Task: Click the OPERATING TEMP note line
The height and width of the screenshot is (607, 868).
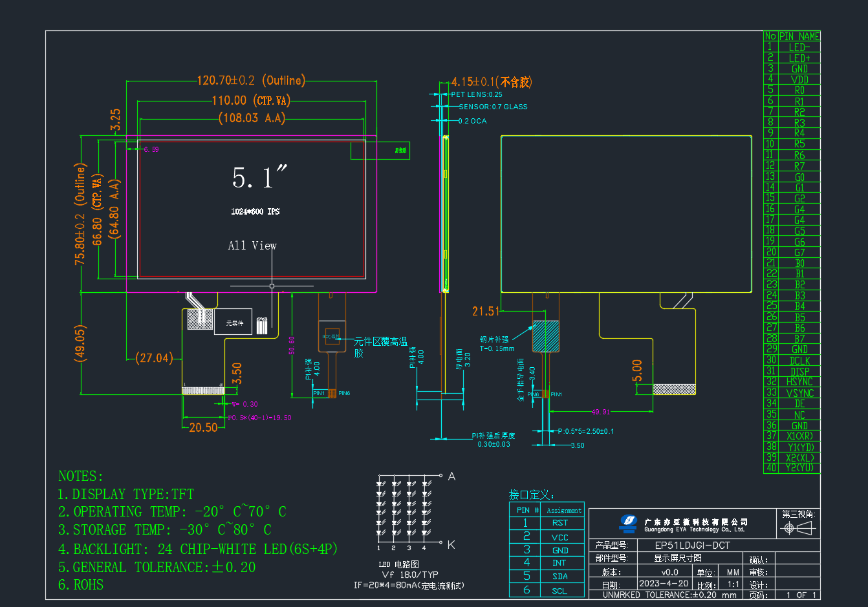Action: click(x=172, y=512)
